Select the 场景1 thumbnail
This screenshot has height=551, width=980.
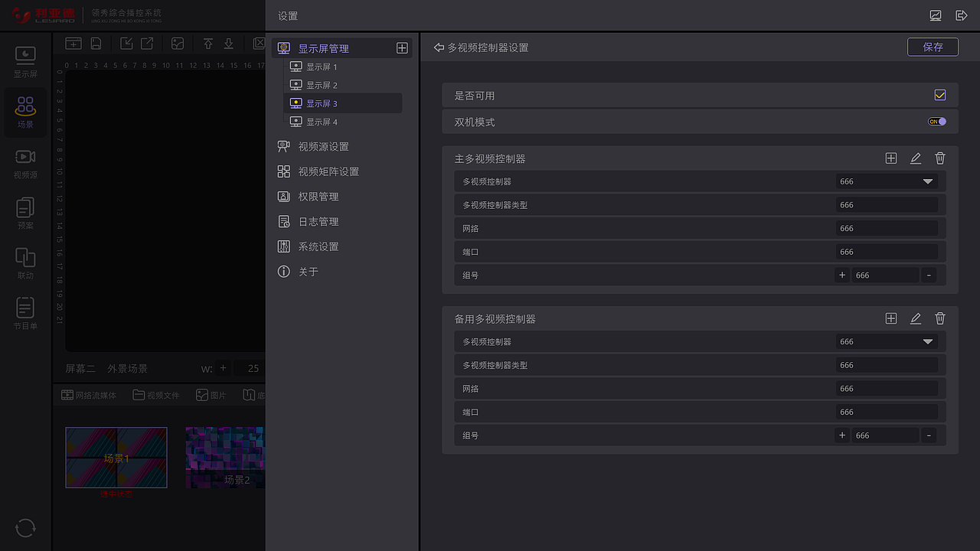tap(116, 458)
